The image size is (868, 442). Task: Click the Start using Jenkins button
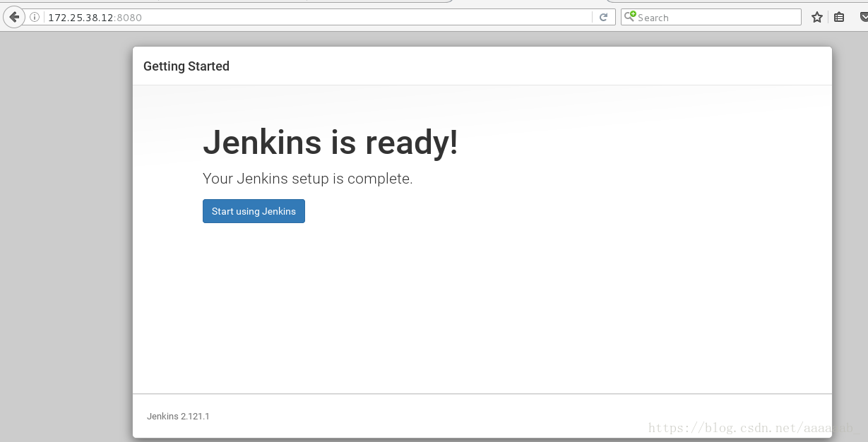(x=254, y=211)
